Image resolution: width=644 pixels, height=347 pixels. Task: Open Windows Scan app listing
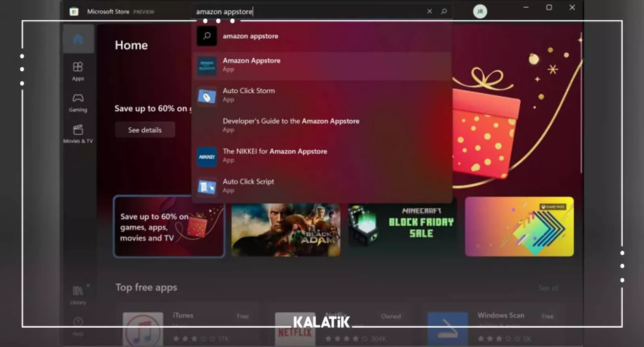pos(492,326)
